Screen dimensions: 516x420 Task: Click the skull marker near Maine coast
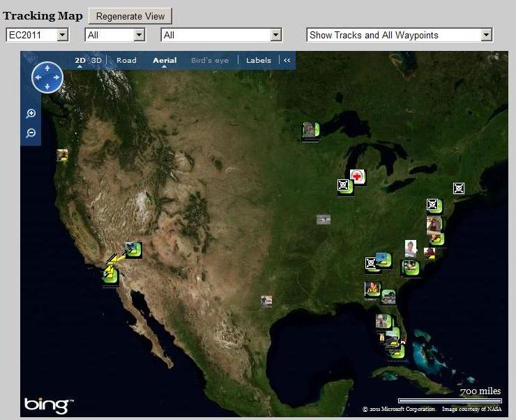point(459,188)
